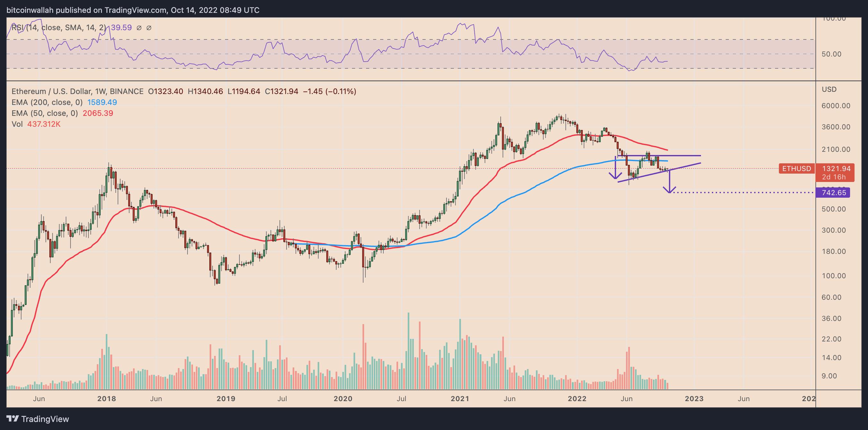Click the 2d 16h countdown label
The width and height of the screenshot is (868, 430).
pyautogui.click(x=833, y=177)
